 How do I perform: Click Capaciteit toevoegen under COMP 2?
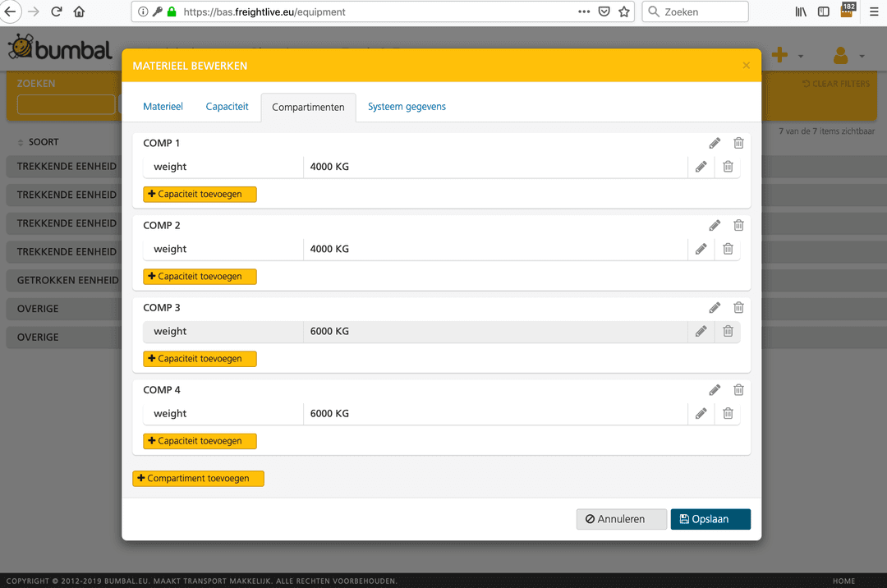click(x=200, y=277)
